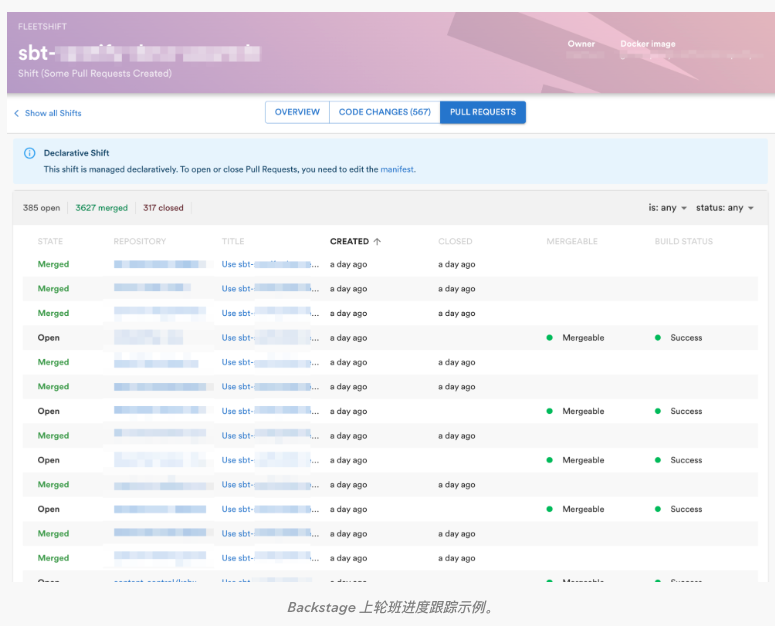Click 'Shift (Some Pull Requests Created)' subtitle

(95, 74)
